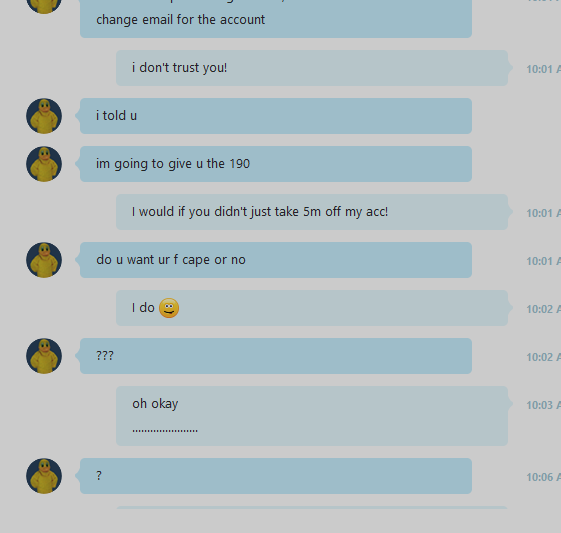Click the 10:06 timestamp next to '?' message
The height and width of the screenshot is (533, 561).
pyautogui.click(x=543, y=477)
